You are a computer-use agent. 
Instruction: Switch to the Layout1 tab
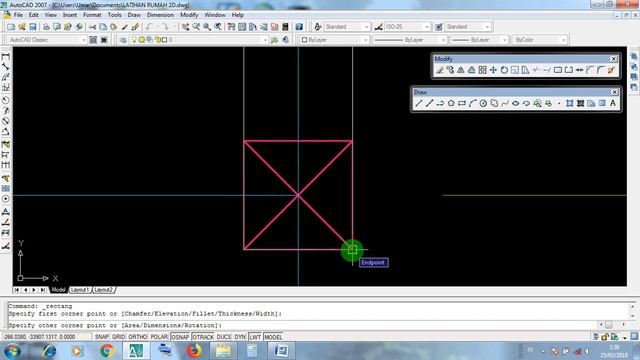[x=80, y=290]
